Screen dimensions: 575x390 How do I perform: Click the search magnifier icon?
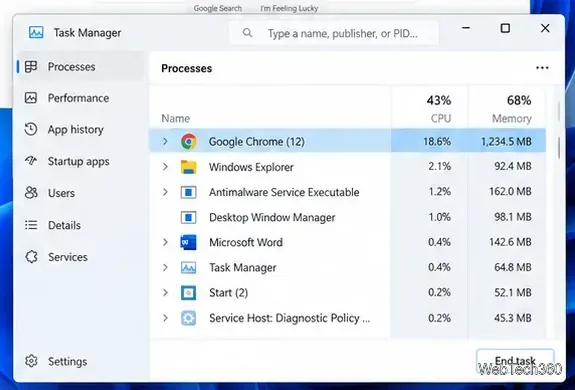click(248, 33)
